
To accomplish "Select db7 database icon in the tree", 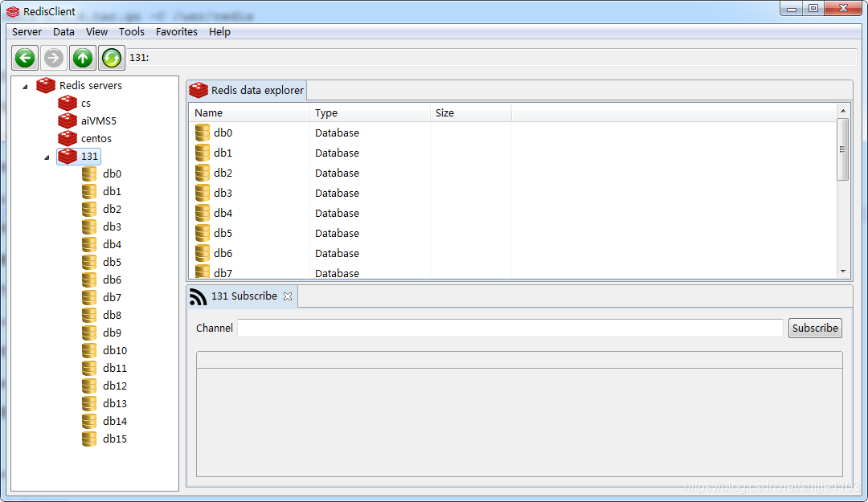I will [x=89, y=298].
